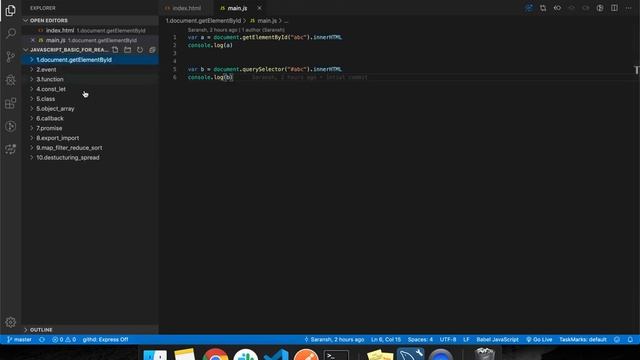Click the feedback smiley in status bar
Screen dimensions: 640x360
coord(617,340)
